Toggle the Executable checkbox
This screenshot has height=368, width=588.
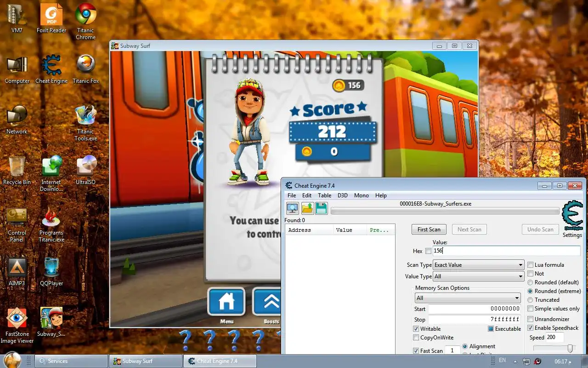[x=491, y=329]
